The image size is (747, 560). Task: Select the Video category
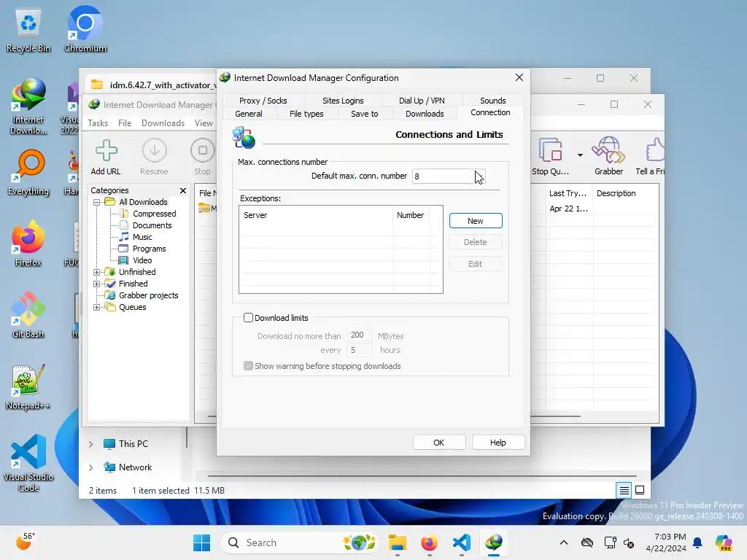click(x=142, y=260)
